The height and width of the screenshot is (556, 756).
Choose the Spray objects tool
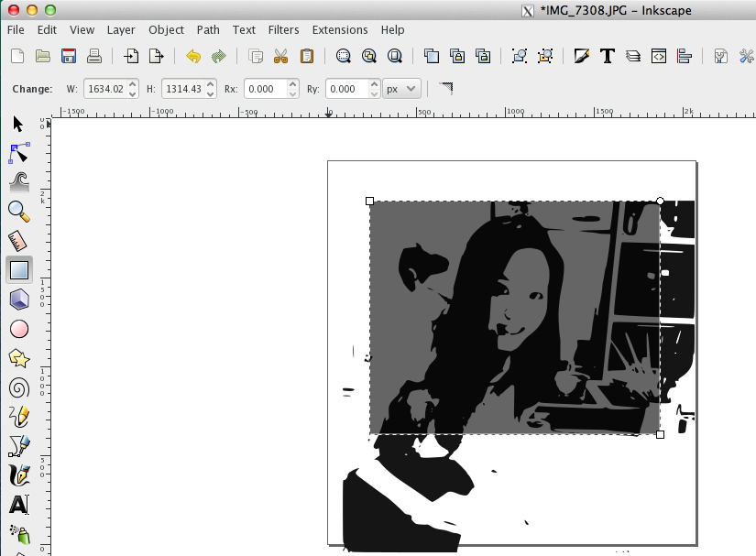pyautogui.click(x=19, y=534)
